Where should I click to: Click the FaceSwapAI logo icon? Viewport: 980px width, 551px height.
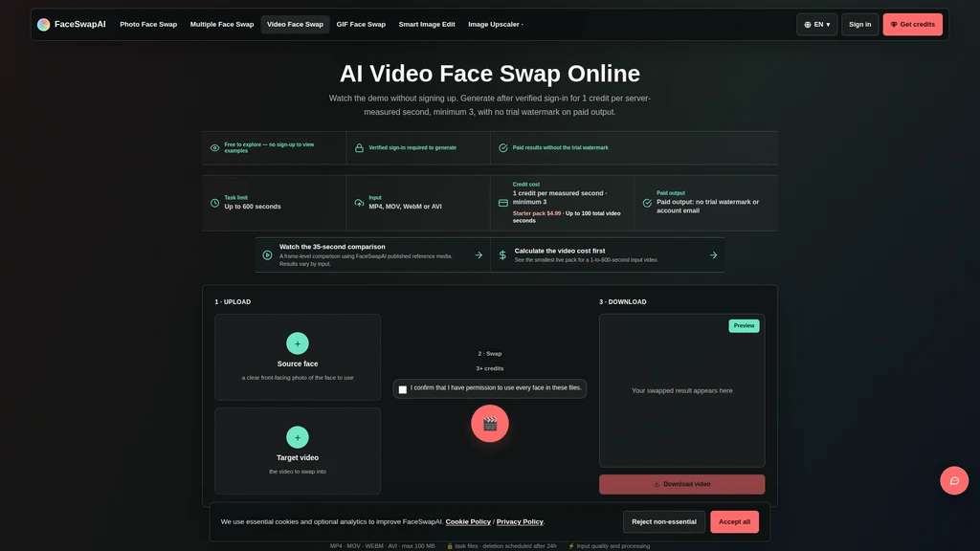coord(43,24)
